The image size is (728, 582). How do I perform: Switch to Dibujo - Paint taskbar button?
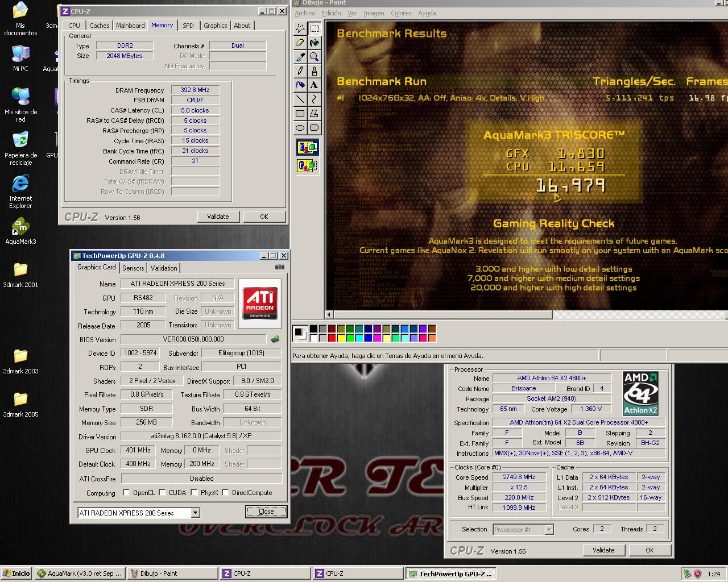tap(173, 573)
